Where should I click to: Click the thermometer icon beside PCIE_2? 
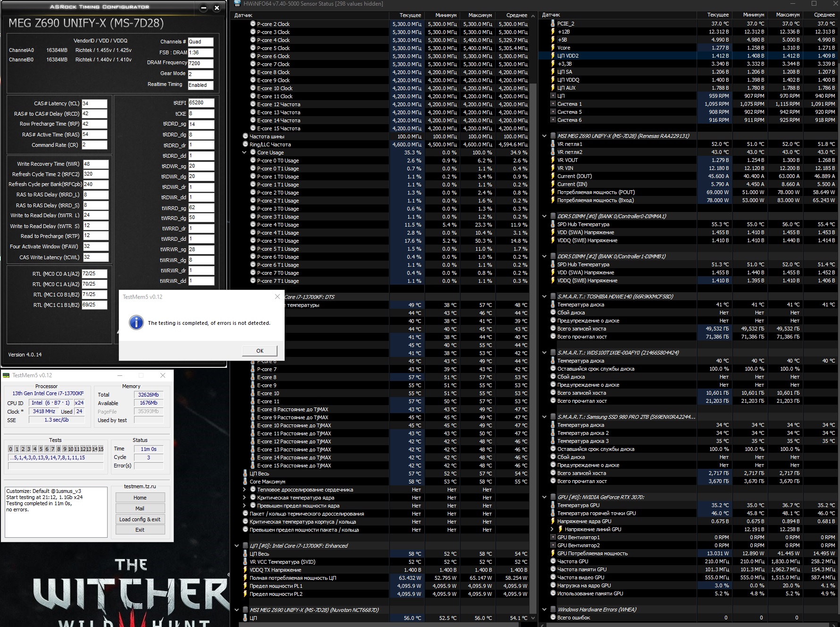pyautogui.click(x=553, y=24)
